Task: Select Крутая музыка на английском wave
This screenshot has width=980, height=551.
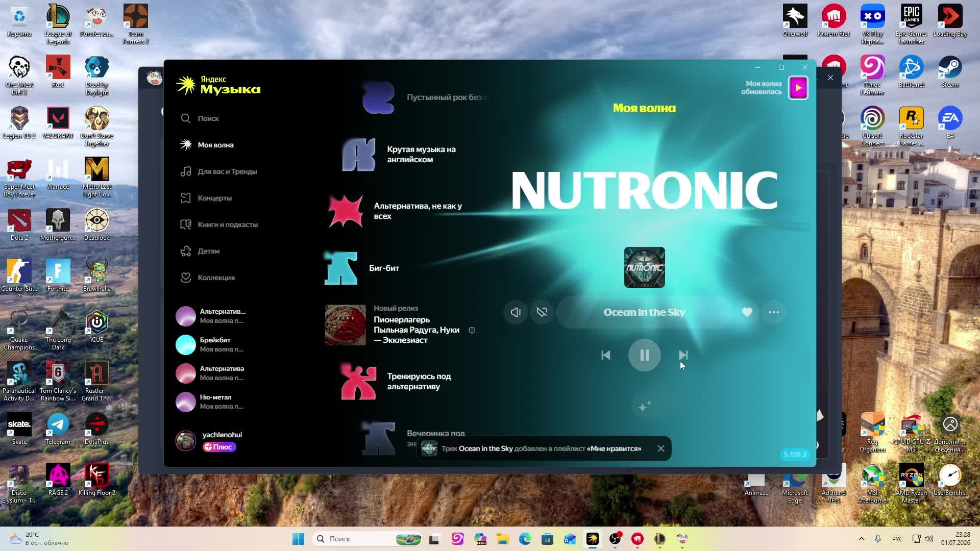Action: pos(400,155)
